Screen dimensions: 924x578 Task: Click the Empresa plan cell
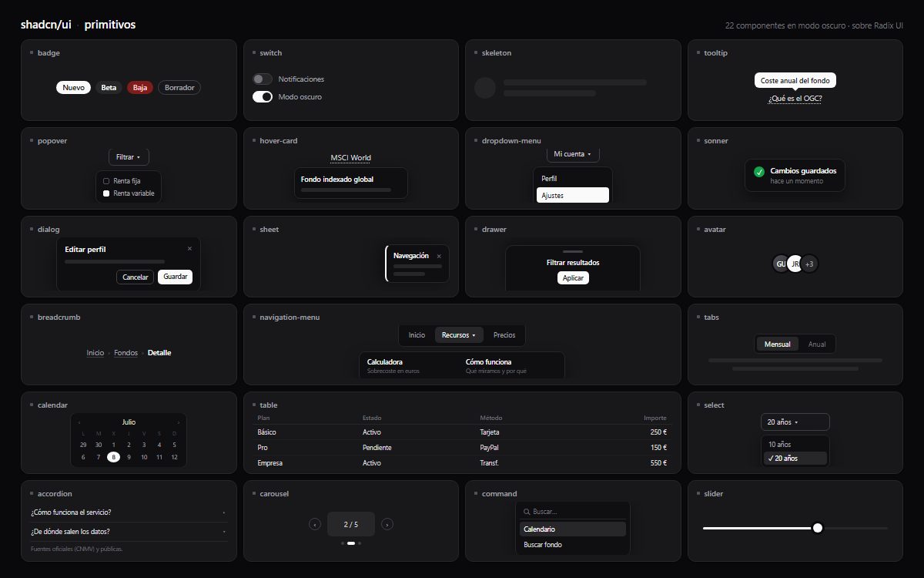tap(270, 463)
